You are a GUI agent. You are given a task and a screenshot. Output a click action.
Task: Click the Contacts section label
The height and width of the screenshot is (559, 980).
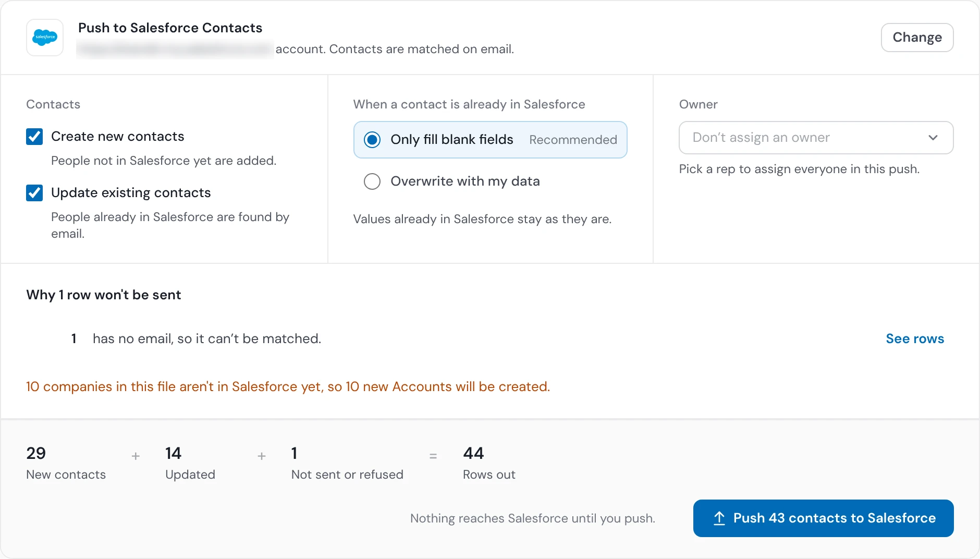pos(53,104)
